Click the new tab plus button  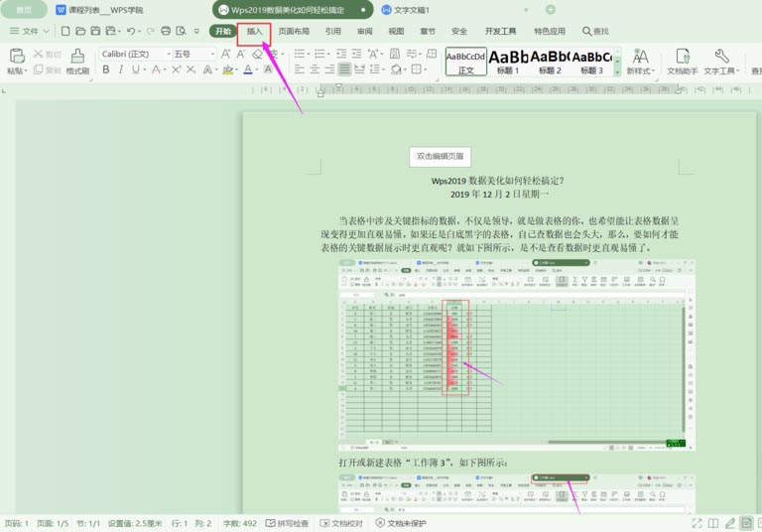click(x=550, y=10)
